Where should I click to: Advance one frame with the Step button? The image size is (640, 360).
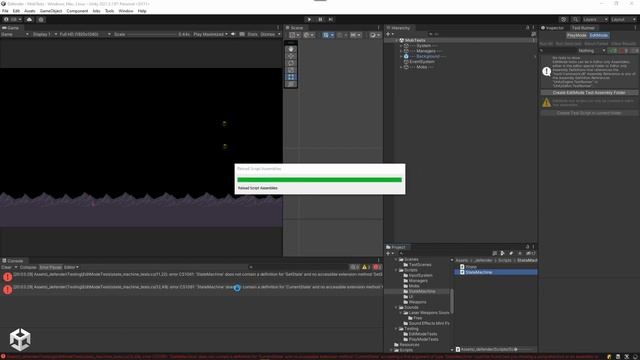(331, 19)
